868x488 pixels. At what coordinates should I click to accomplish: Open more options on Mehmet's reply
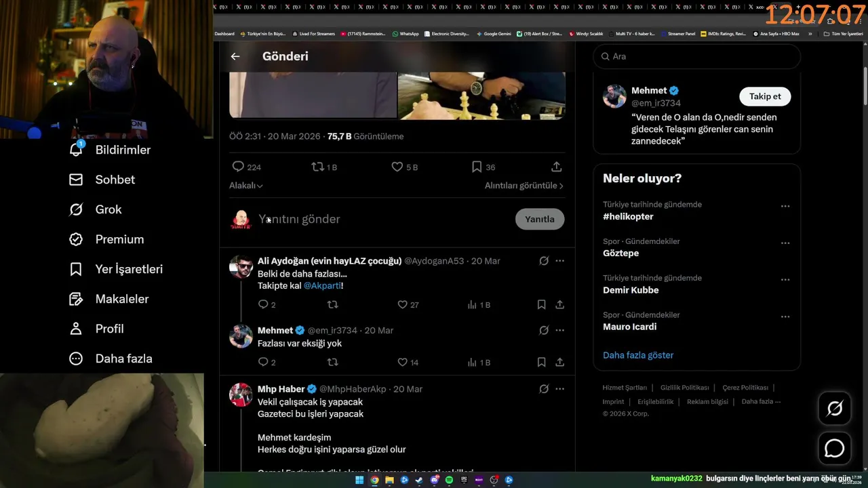(559, 330)
